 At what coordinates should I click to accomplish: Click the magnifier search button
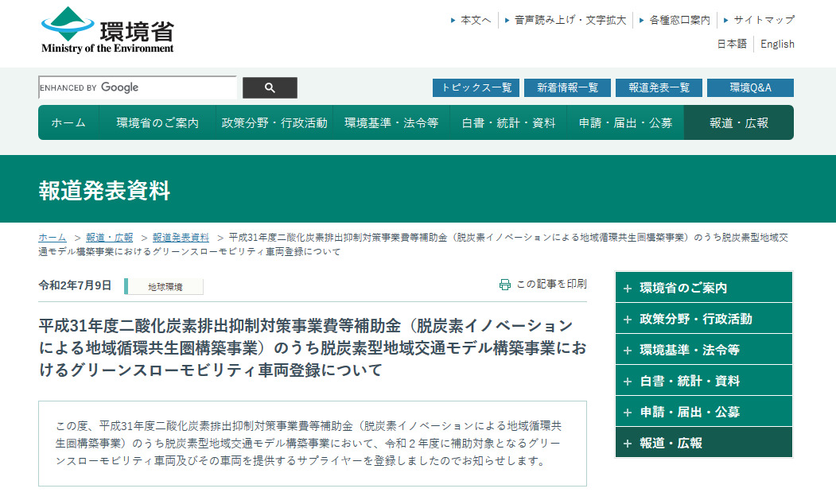pyautogui.click(x=270, y=87)
